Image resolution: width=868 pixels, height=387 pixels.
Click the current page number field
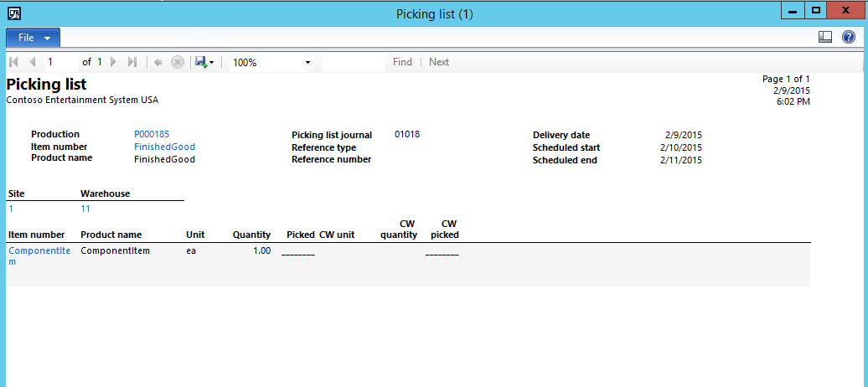60,62
